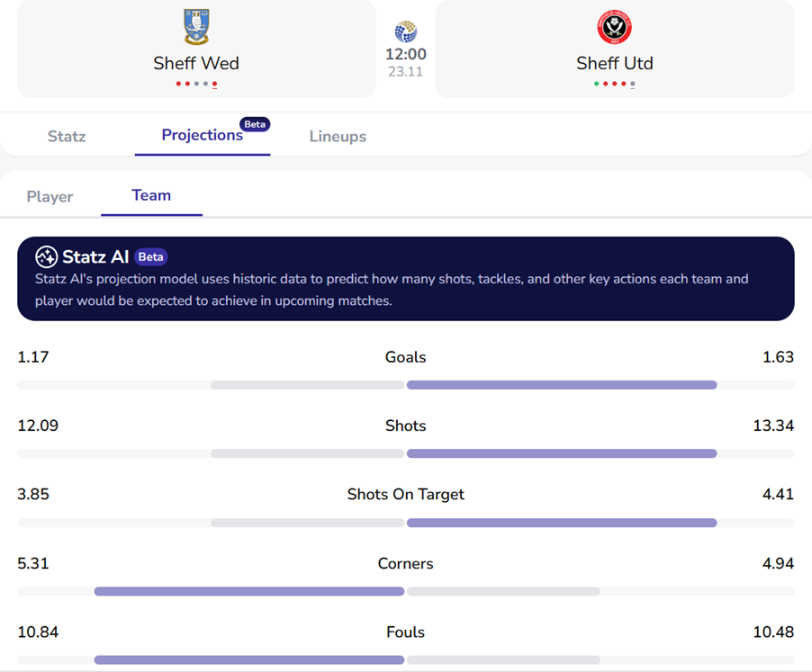Viewport: 812px width, 672px height.
Task: Click the Statz AI logo icon
Action: 47,256
